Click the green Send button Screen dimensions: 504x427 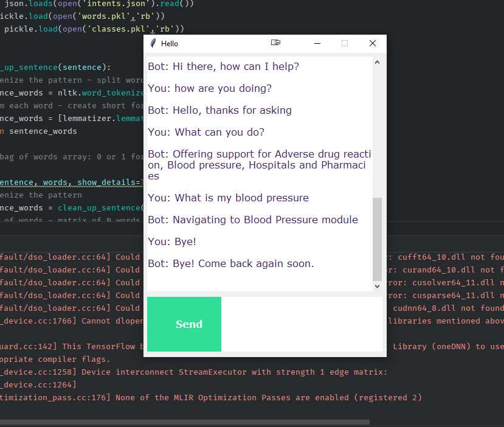pos(184,324)
